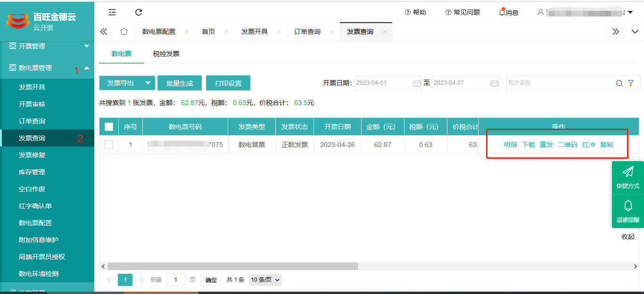Click the filter funnel icon

point(631,83)
